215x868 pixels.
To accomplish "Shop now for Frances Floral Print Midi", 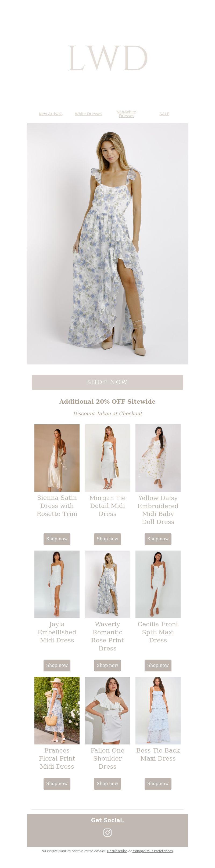I will coord(57,783).
